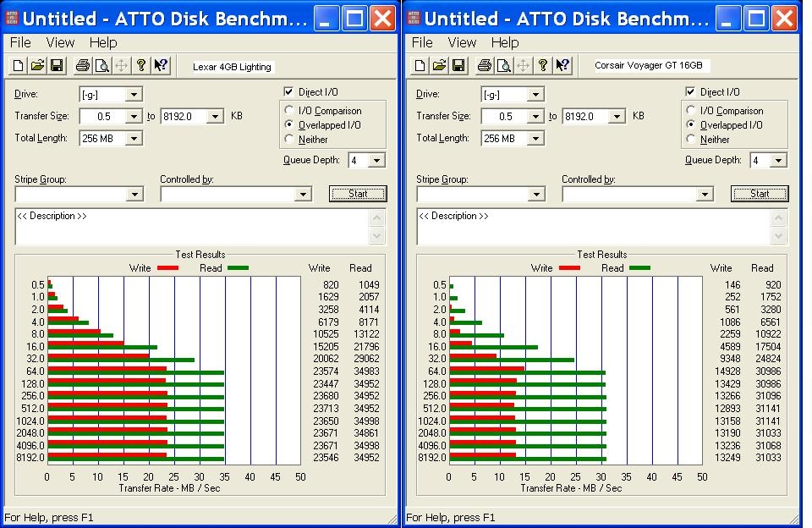Click Description text box in Corsair window
Image resolution: width=812 pixels, height=528 pixels.
click(594, 227)
